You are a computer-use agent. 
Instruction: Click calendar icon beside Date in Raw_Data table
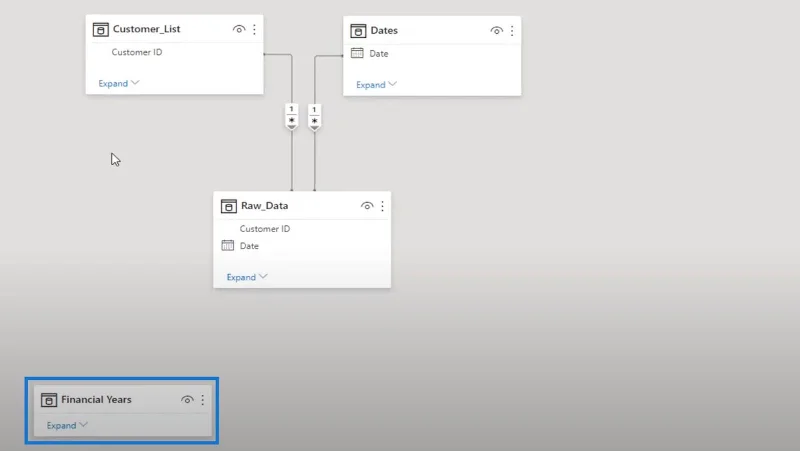228,245
